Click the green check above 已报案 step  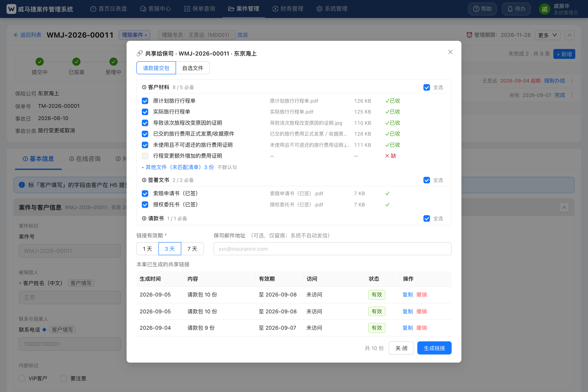pos(76,62)
